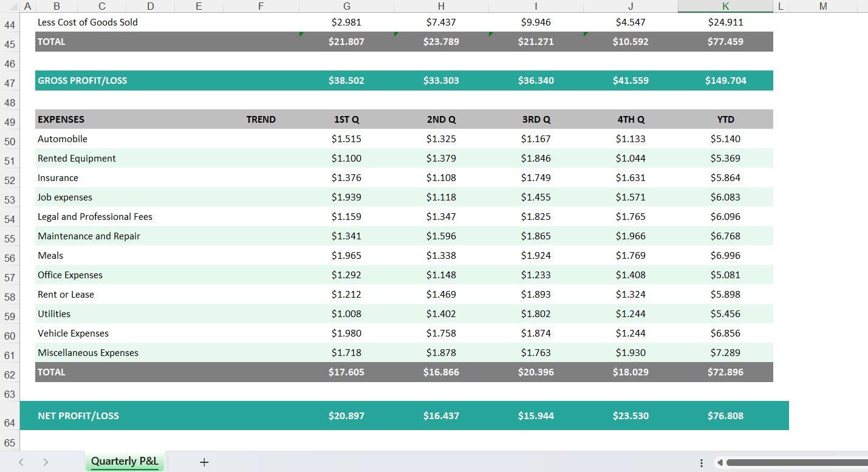Open the sheet tab ellipsis options
Screen dimensions: 868x472
(x=702, y=463)
